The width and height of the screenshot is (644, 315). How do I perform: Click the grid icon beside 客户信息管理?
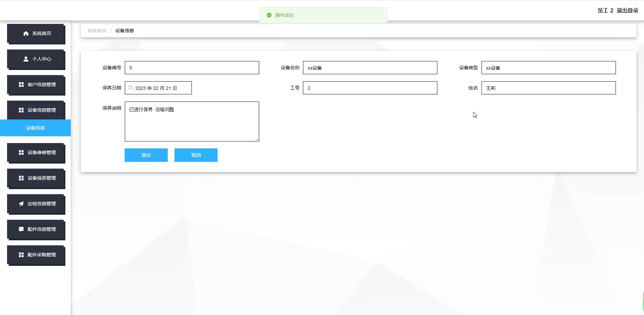[21, 84]
